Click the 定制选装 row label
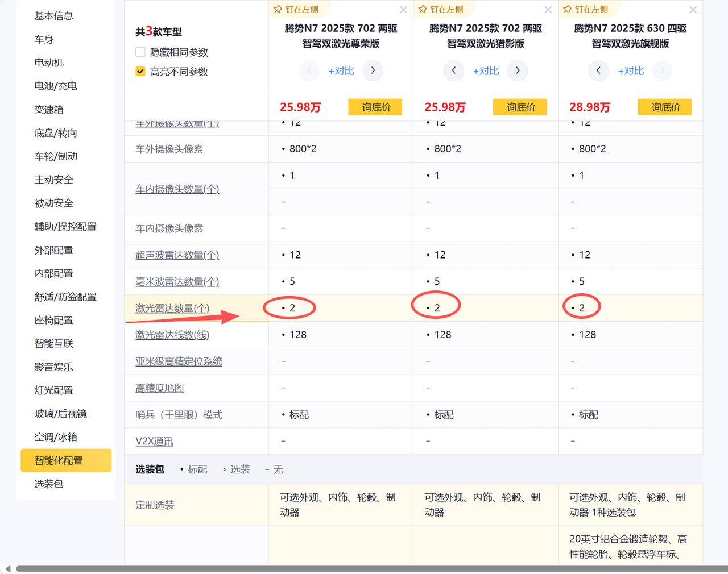Viewport: 728px width, 574px height. point(155,505)
